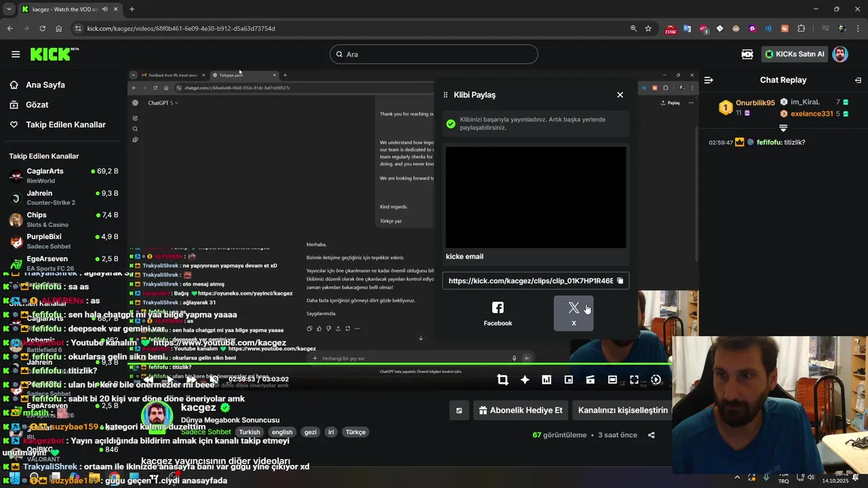
Task: Click the irl tag
Action: tap(332, 432)
